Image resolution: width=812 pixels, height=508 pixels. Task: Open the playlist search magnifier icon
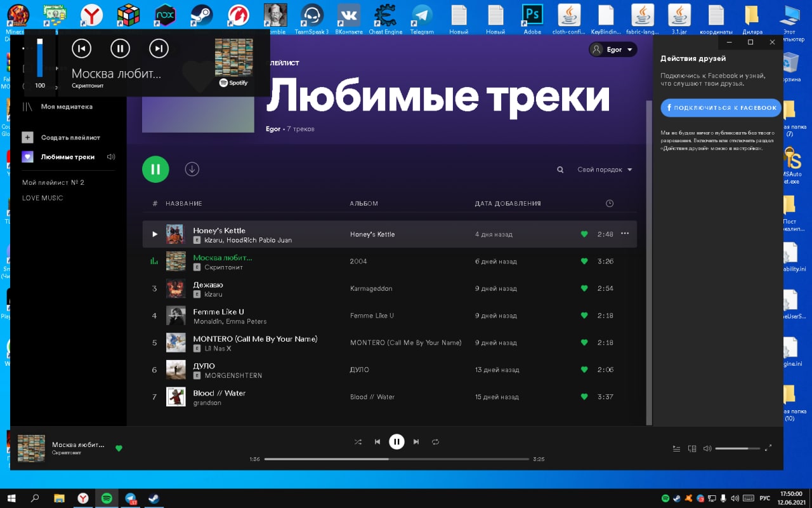point(560,170)
